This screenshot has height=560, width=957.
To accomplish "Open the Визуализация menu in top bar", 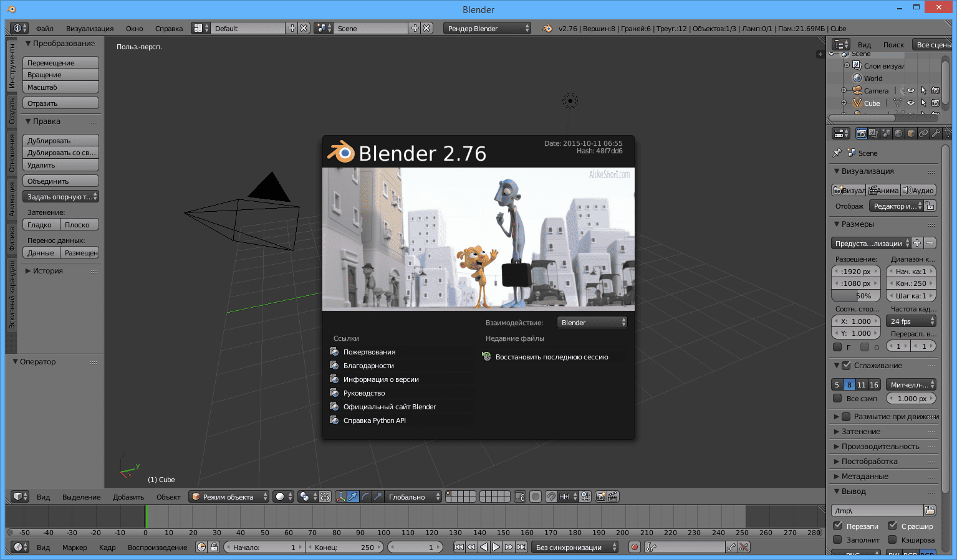I will [90, 29].
